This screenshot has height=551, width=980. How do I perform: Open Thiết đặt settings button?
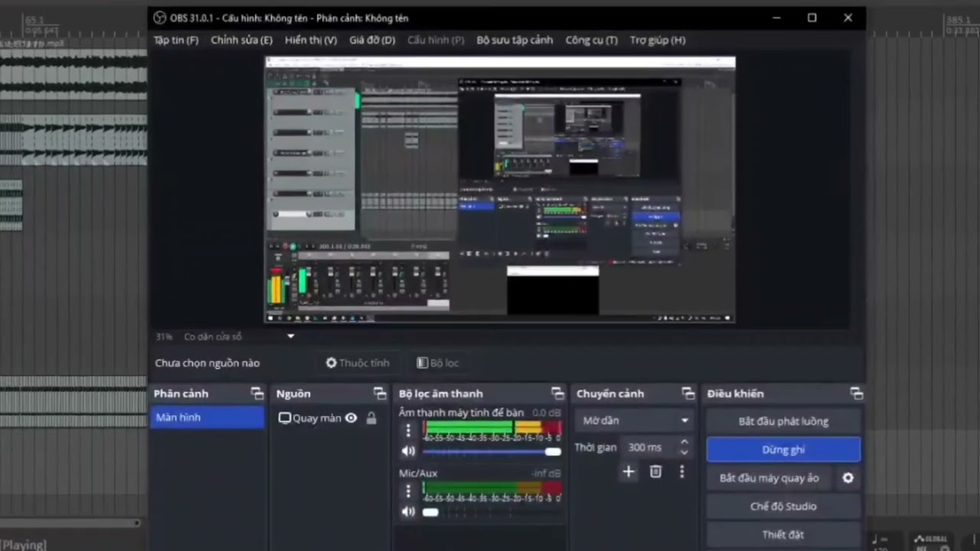[x=783, y=534]
